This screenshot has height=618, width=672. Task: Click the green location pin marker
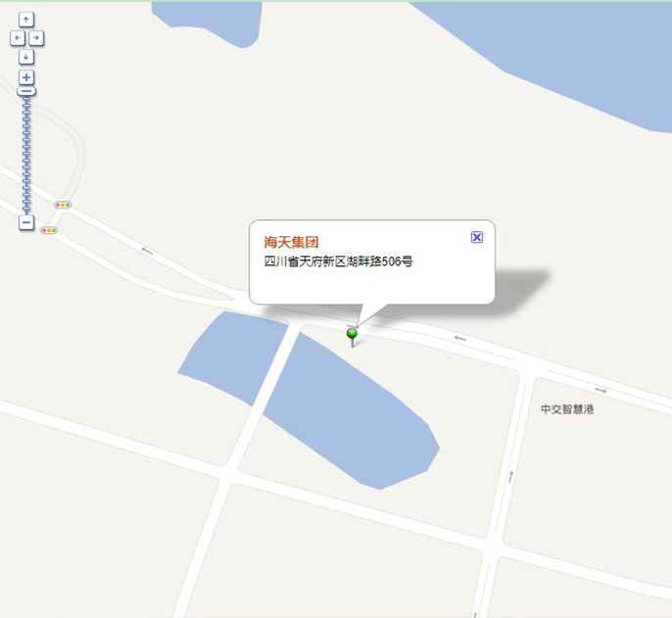pyautogui.click(x=352, y=337)
